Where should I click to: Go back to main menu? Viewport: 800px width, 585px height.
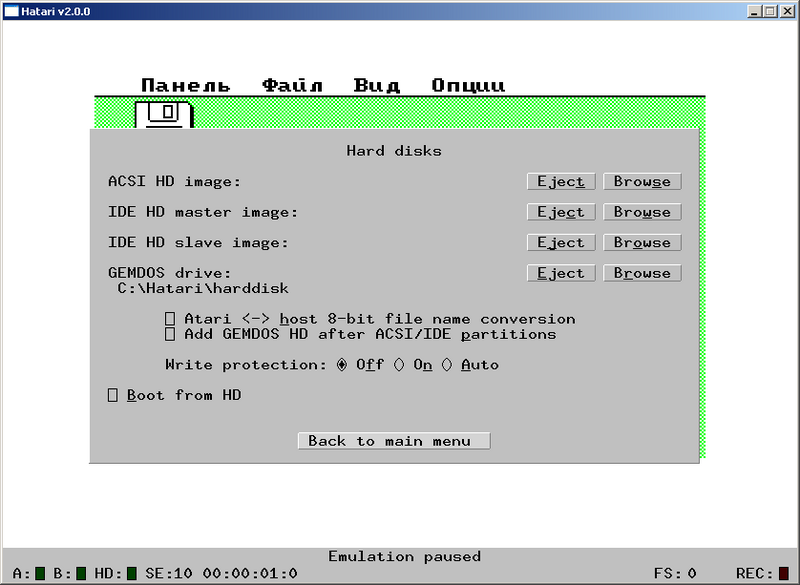click(x=394, y=441)
